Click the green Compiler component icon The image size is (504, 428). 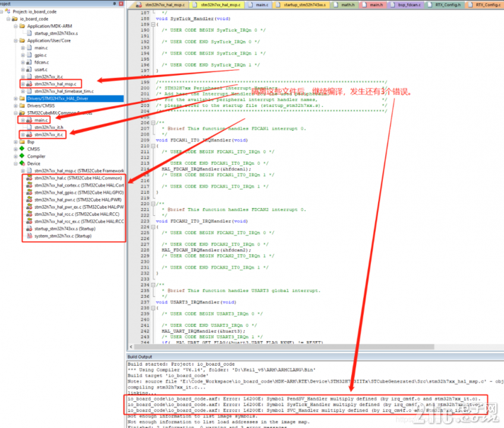pos(22,156)
